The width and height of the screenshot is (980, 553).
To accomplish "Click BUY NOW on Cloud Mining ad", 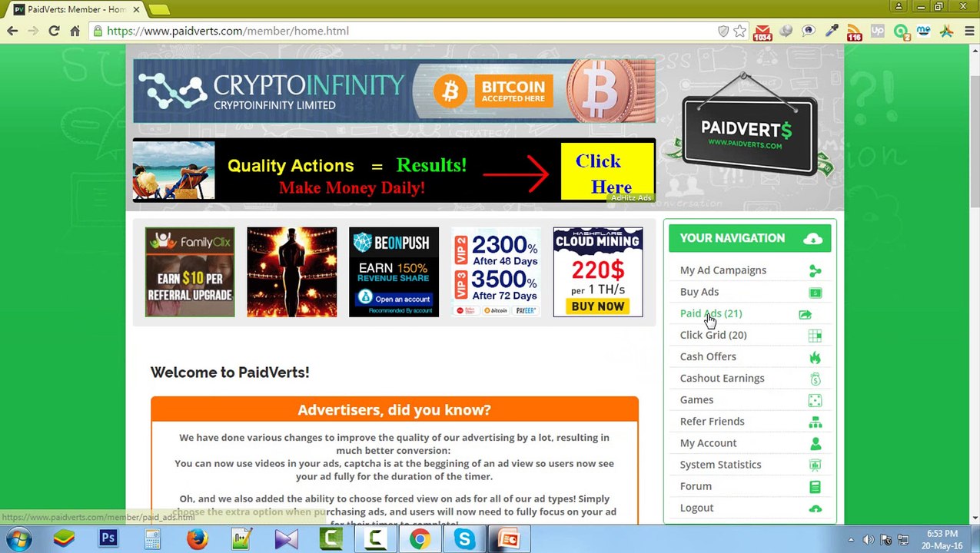I will tap(598, 306).
